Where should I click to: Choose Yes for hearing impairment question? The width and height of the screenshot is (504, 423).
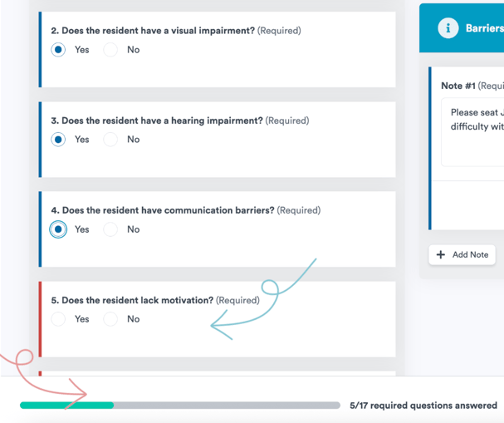coord(58,140)
